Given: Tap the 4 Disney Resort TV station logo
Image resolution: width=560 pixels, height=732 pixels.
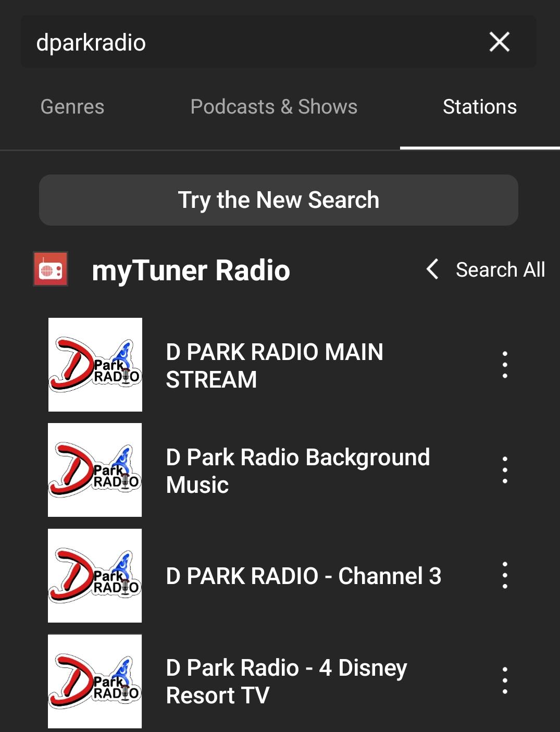Looking at the screenshot, I should click(95, 681).
